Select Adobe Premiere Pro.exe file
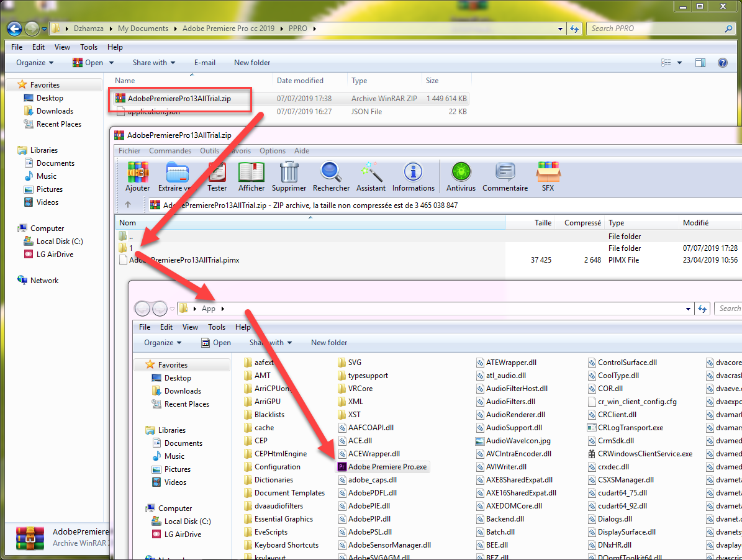742x560 pixels. [382, 467]
